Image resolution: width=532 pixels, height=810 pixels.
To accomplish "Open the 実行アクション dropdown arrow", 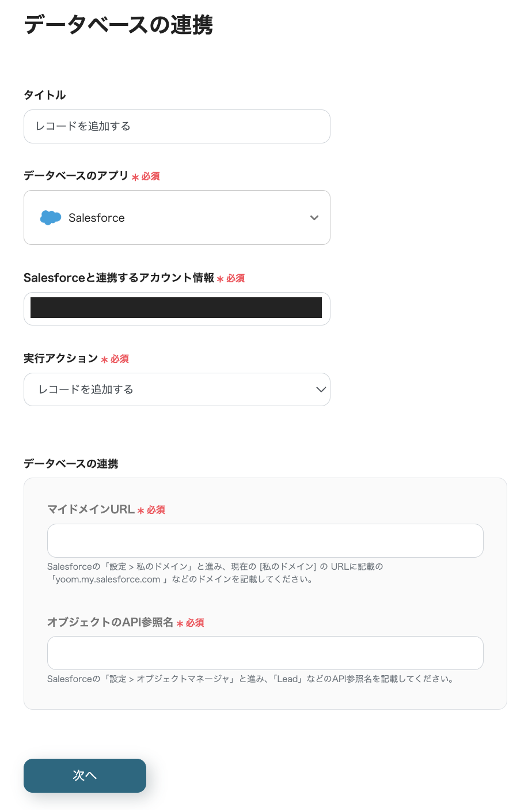I will tap(321, 389).
